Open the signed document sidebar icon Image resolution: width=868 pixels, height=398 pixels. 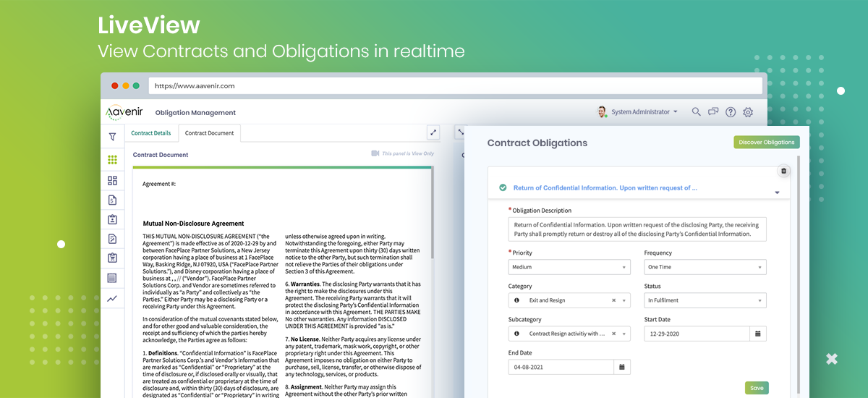(112, 239)
